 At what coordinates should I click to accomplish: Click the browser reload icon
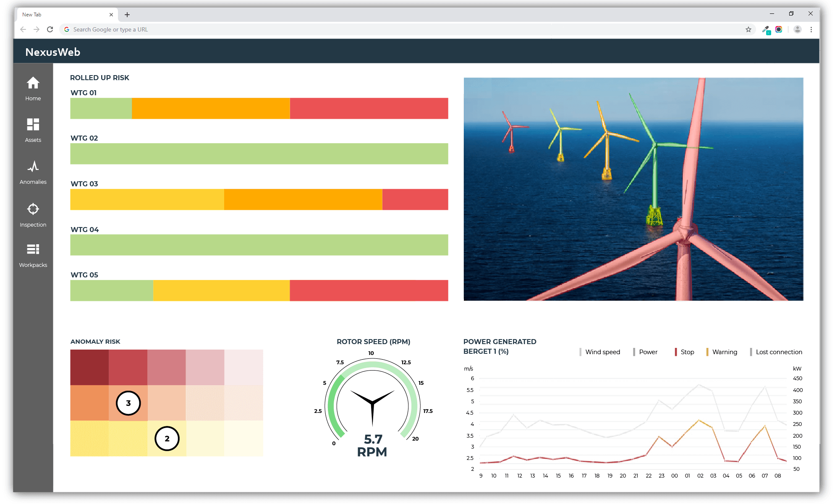tap(50, 29)
